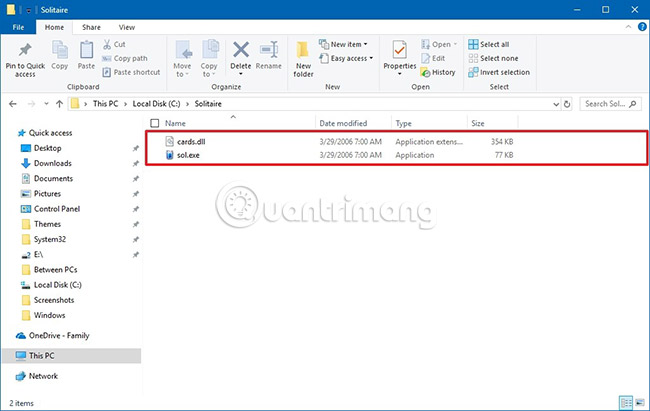Click the Paste ribbon button

[x=86, y=56]
